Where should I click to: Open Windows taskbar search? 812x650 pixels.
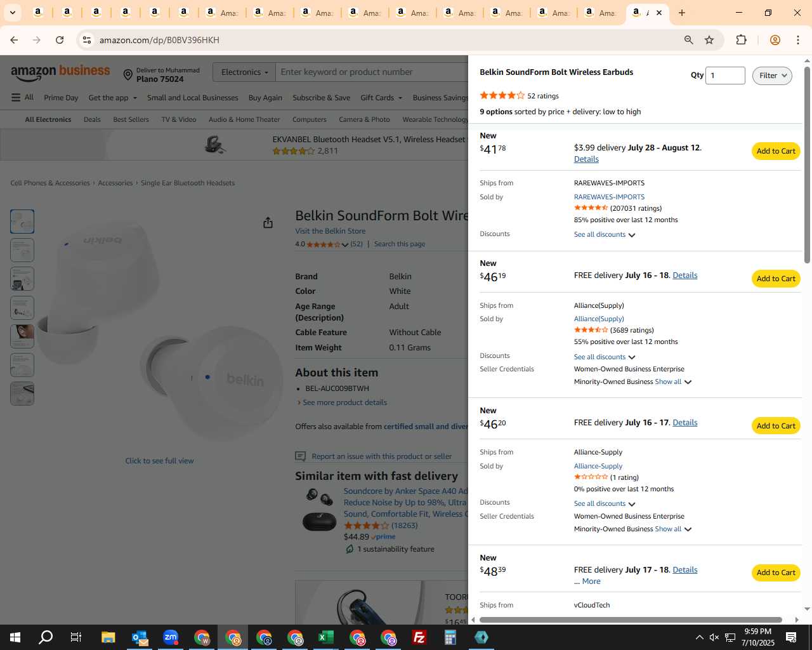coord(46,637)
